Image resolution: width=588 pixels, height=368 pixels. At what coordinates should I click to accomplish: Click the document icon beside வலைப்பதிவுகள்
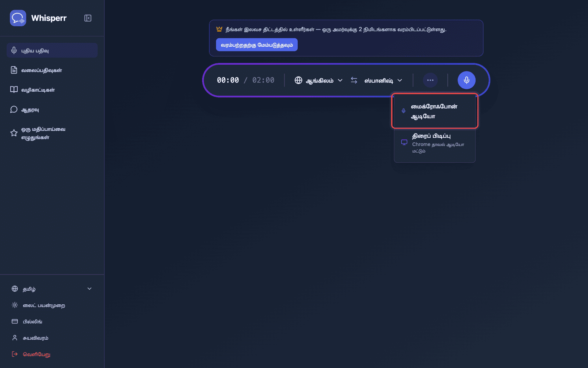[14, 70]
